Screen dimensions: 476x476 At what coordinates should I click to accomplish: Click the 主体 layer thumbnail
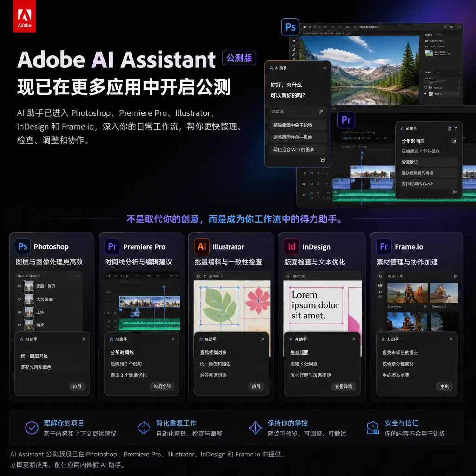pos(29,312)
